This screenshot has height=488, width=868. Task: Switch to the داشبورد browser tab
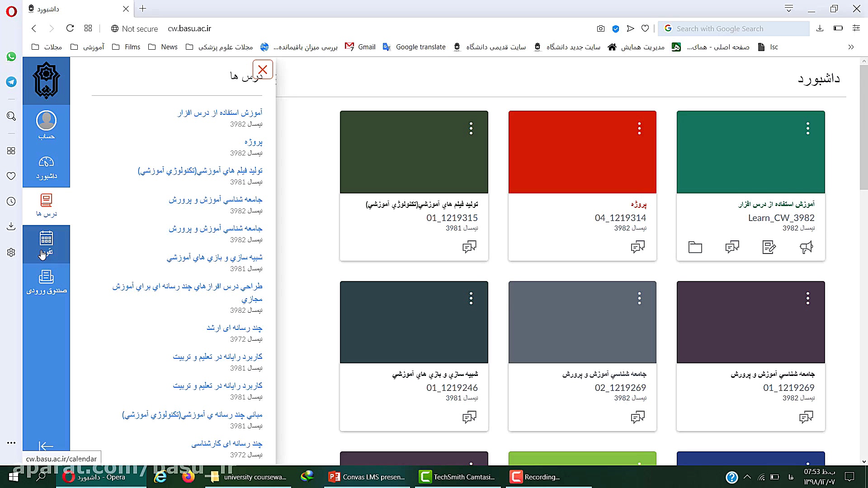click(x=63, y=9)
